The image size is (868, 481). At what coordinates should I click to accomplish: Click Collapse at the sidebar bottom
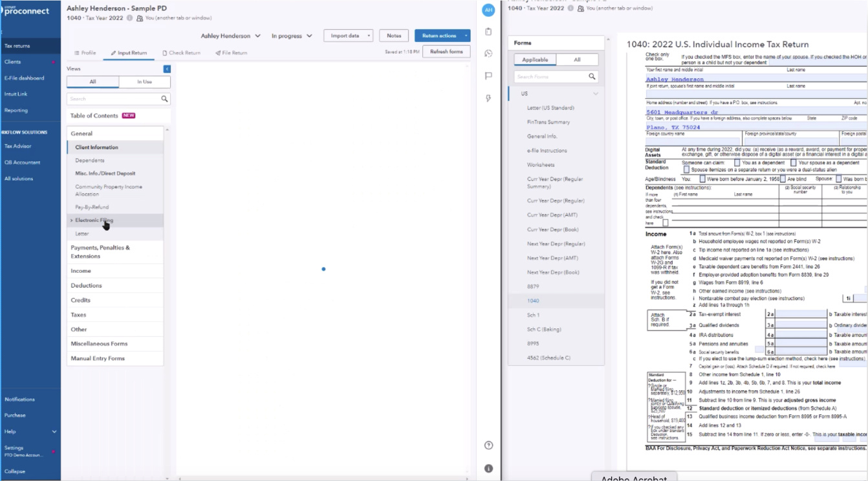[15, 471]
